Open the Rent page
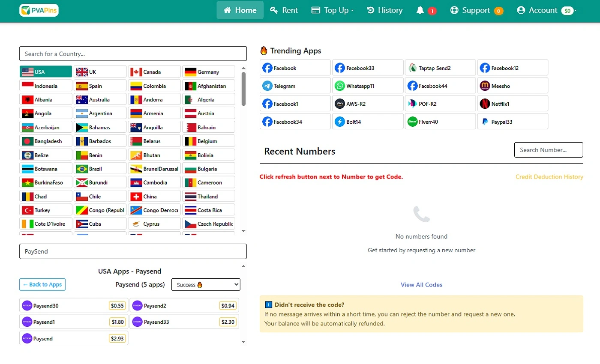 (284, 10)
